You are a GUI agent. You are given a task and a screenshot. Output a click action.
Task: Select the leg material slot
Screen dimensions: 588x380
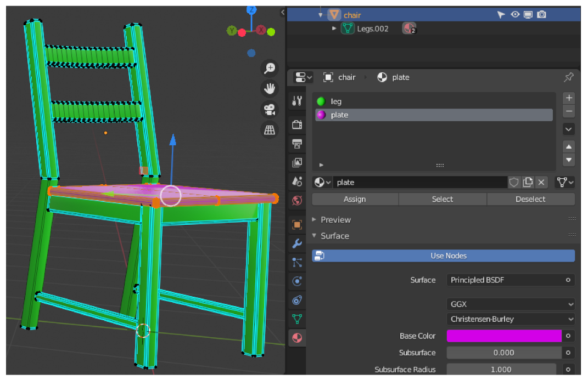[x=336, y=101]
